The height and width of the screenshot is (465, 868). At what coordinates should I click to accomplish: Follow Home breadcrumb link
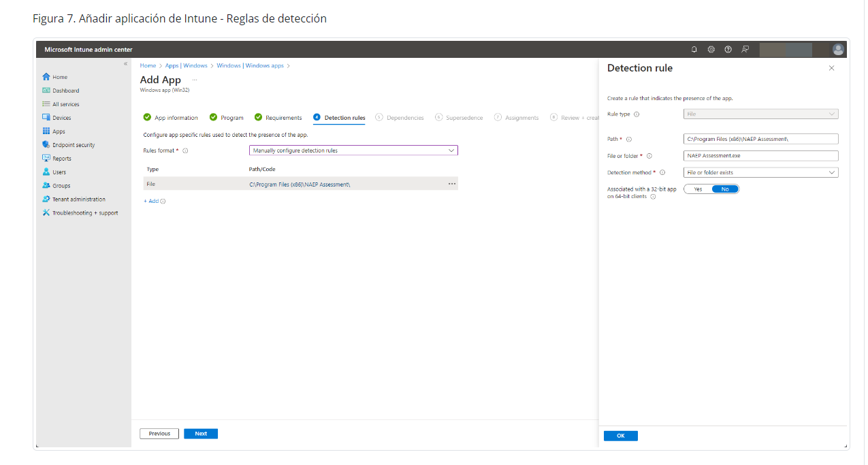[x=148, y=65]
